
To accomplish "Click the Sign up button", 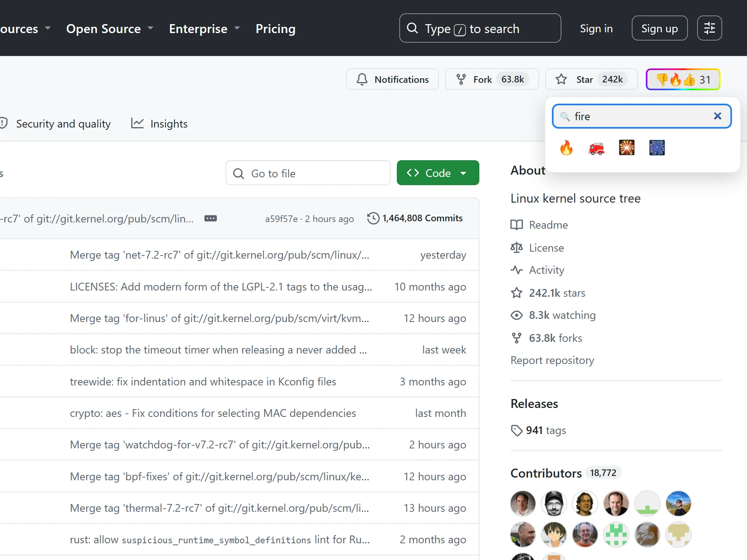I will (x=659, y=28).
